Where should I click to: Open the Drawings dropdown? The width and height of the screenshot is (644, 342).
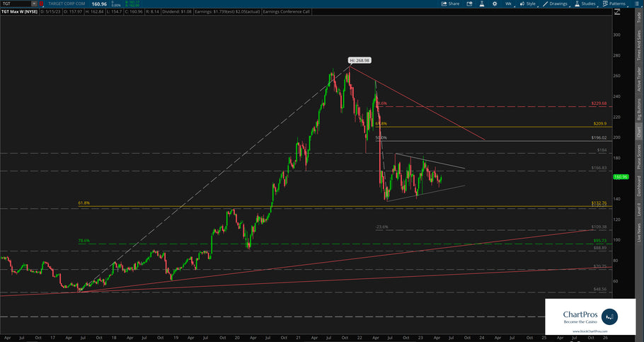point(555,4)
